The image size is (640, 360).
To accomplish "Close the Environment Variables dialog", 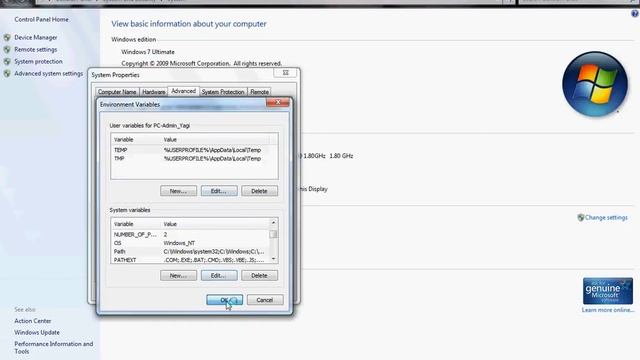I will (278, 102).
